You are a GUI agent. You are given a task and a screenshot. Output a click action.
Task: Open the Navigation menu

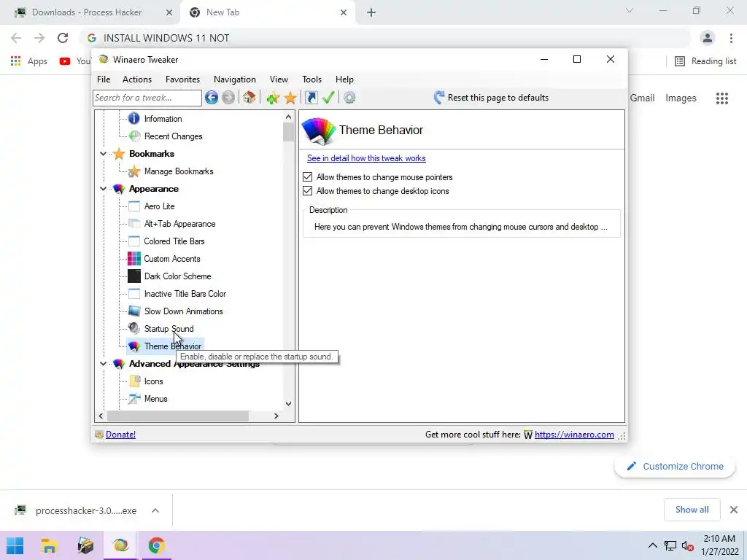tap(234, 79)
